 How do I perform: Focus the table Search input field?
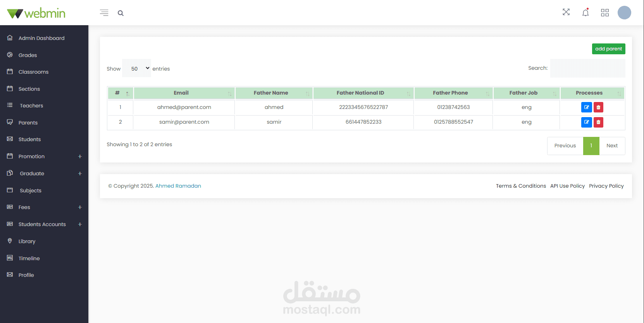coord(587,68)
